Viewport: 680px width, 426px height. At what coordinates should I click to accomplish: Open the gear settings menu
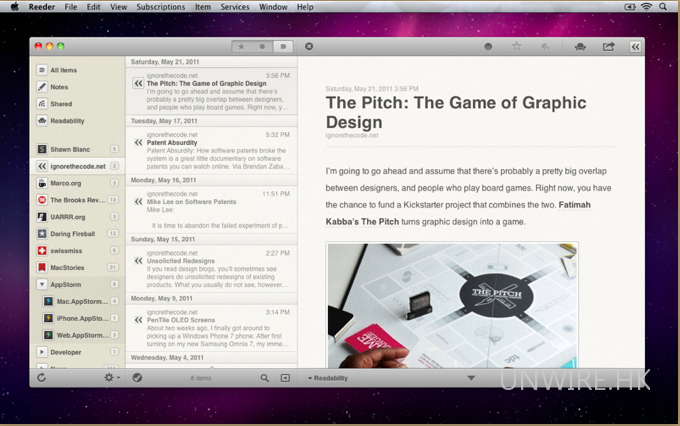point(110,378)
